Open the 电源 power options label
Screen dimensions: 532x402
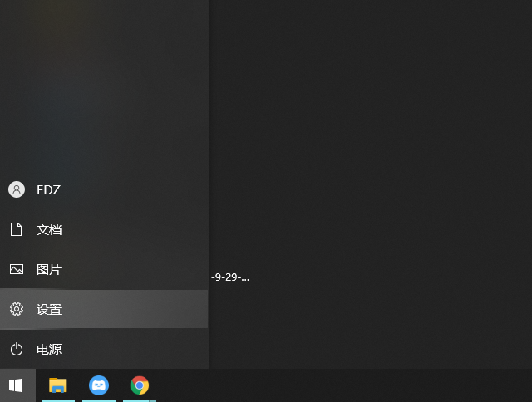click(x=49, y=349)
